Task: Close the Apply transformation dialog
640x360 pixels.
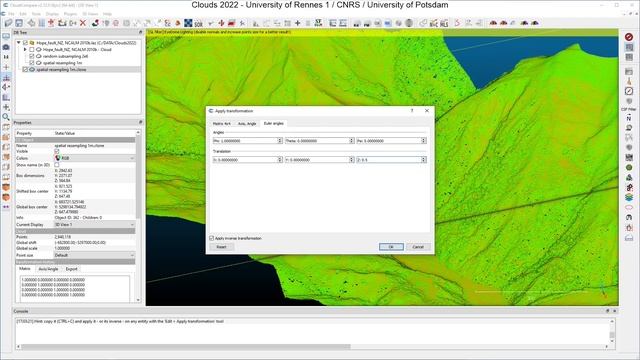Action: click(x=427, y=111)
